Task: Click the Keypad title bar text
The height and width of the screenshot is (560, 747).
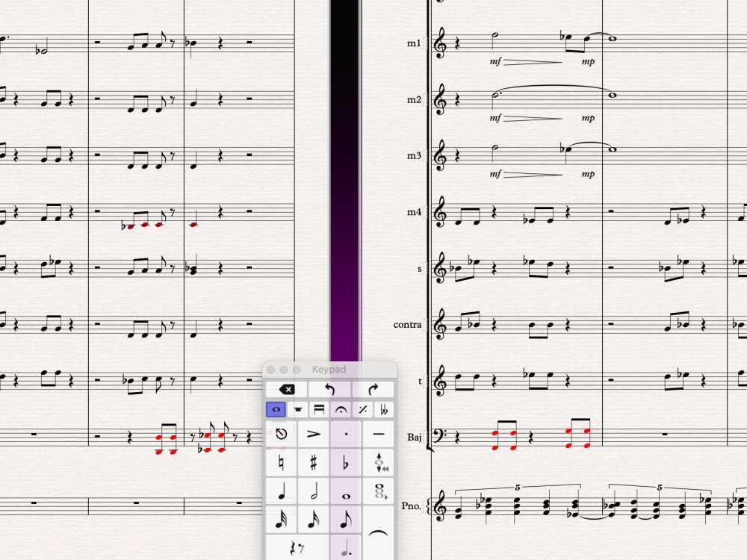Action: tap(329, 370)
